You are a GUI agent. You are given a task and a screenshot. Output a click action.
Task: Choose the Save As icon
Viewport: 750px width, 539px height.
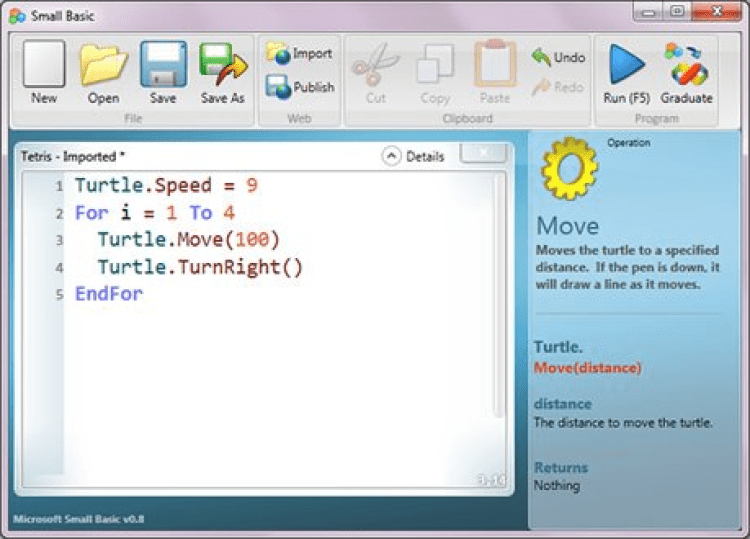click(223, 73)
